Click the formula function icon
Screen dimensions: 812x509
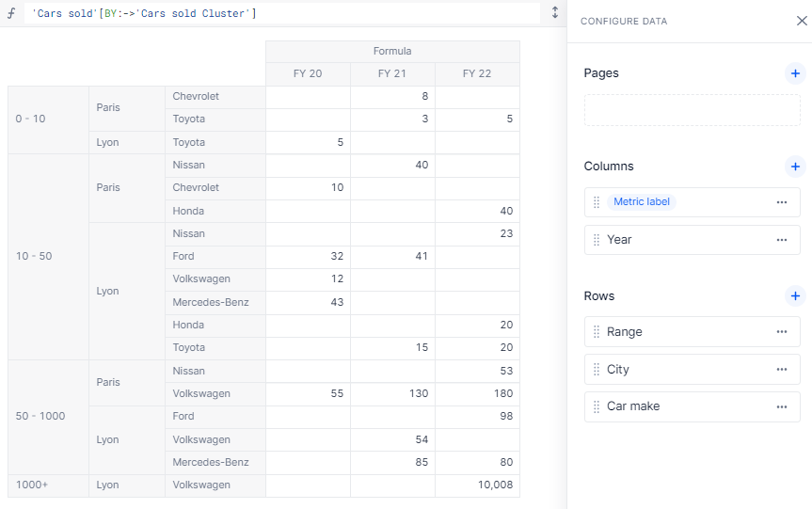(x=11, y=13)
